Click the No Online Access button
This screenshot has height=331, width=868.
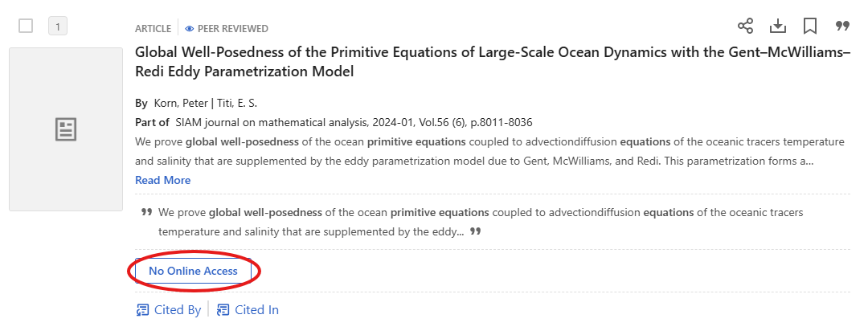click(193, 272)
